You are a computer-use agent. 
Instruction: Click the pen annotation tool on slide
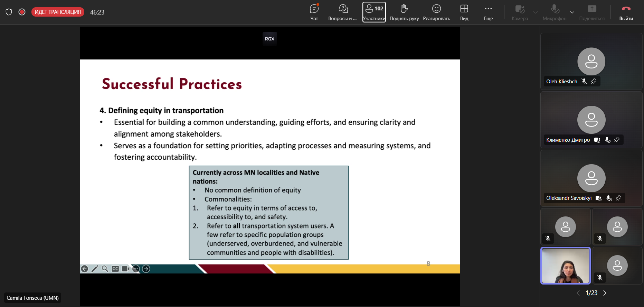point(95,269)
